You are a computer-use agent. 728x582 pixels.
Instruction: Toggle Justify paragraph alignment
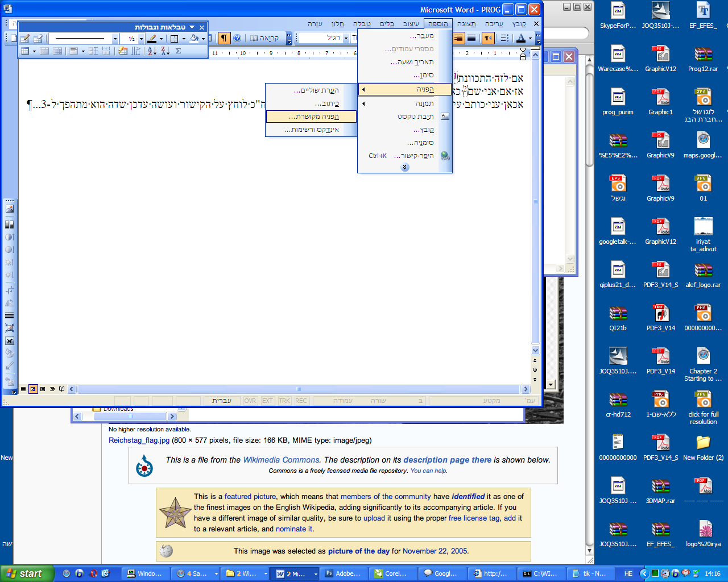(471, 38)
